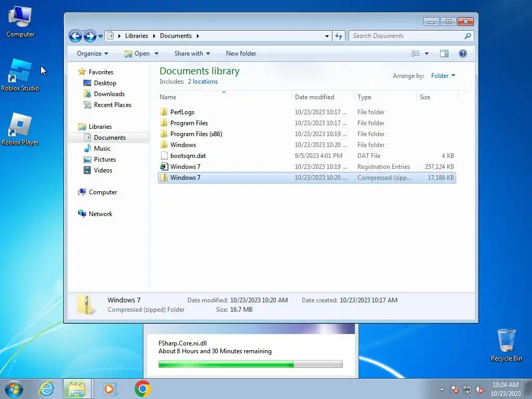Open Windows Media Player from taskbar
This screenshot has width=532, height=399.
[x=110, y=389]
